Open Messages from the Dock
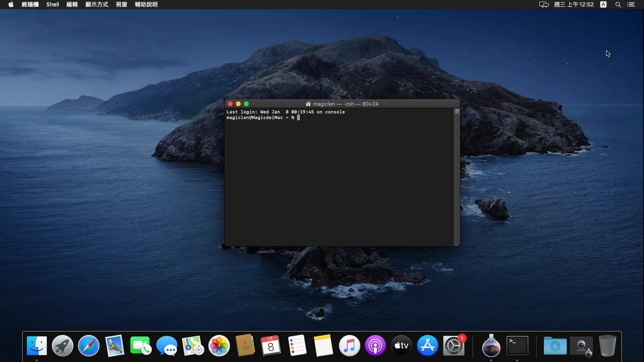The height and width of the screenshot is (362, 644). [167, 346]
